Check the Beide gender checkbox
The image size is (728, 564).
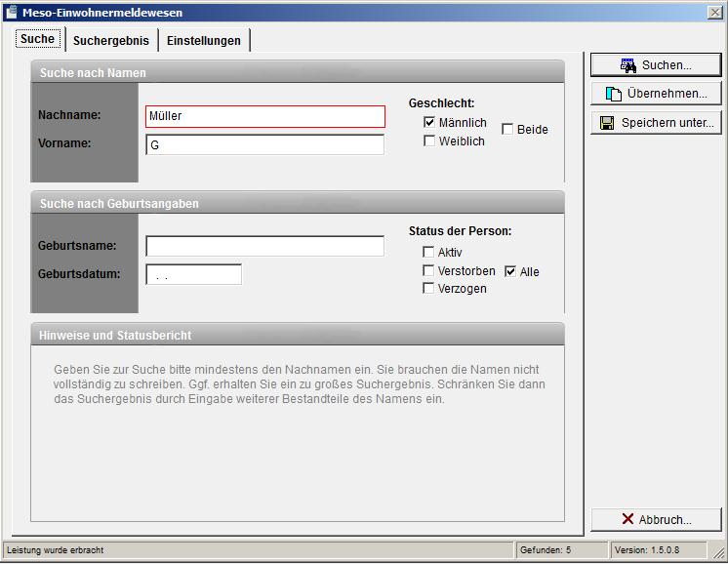click(x=507, y=129)
